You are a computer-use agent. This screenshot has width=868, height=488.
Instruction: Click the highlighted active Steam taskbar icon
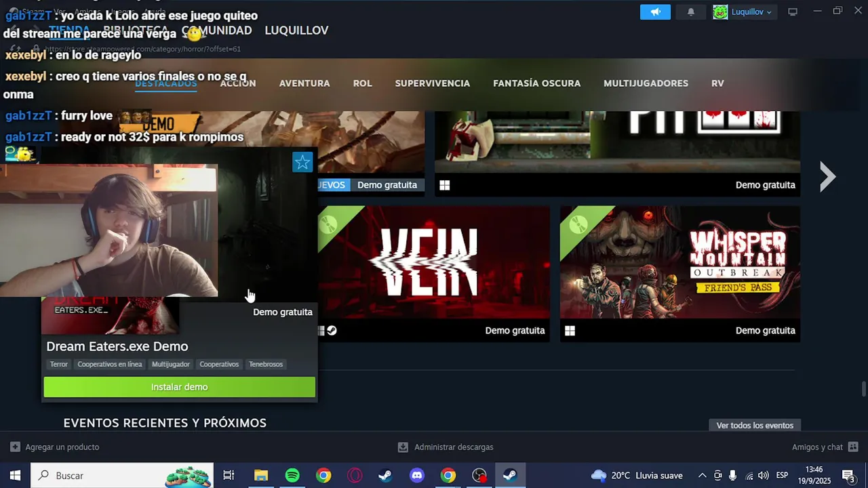point(511,476)
